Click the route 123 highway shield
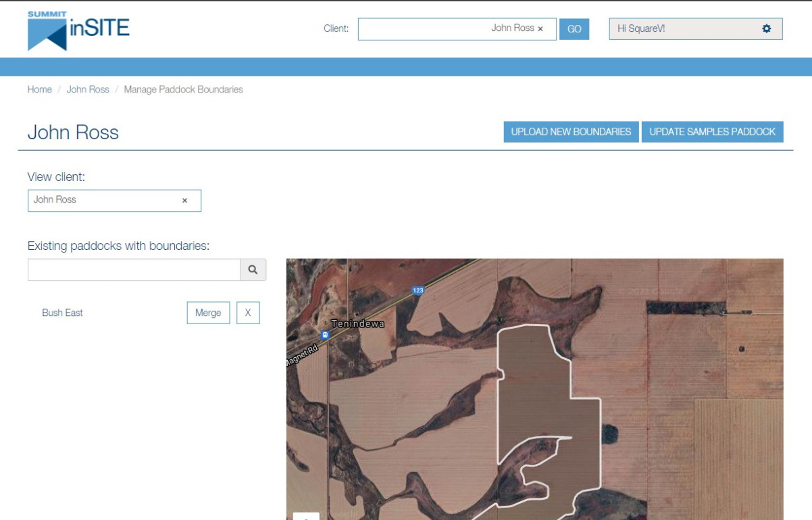The height and width of the screenshot is (520, 812). pos(418,291)
